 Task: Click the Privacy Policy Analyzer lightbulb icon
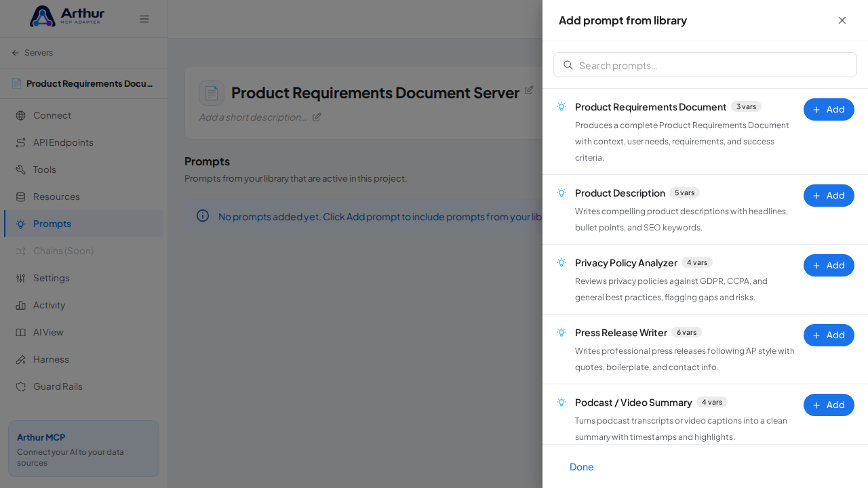coord(561,262)
